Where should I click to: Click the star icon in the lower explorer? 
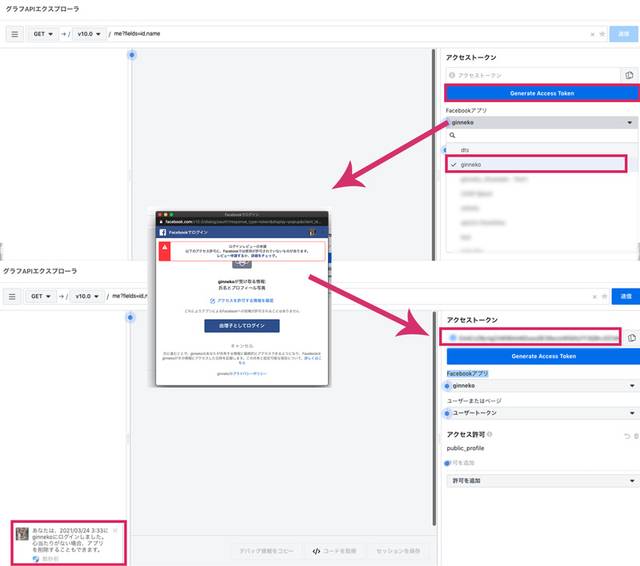coord(604,296)
